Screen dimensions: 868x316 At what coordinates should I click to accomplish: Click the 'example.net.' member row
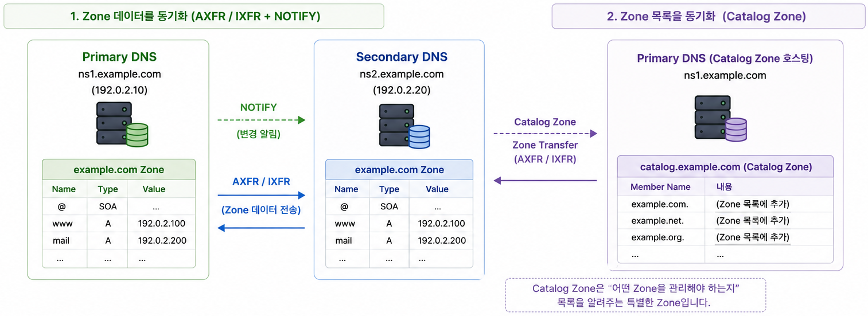coord(725,220)
